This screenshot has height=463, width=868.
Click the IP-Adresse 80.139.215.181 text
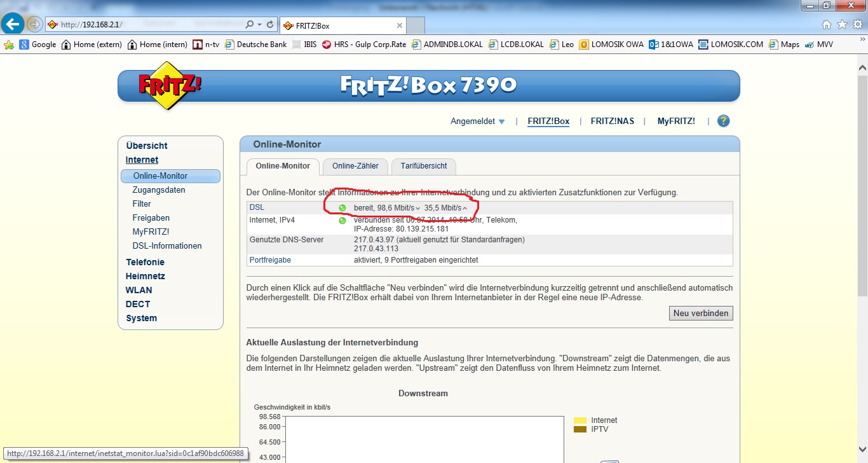(401, 229)
